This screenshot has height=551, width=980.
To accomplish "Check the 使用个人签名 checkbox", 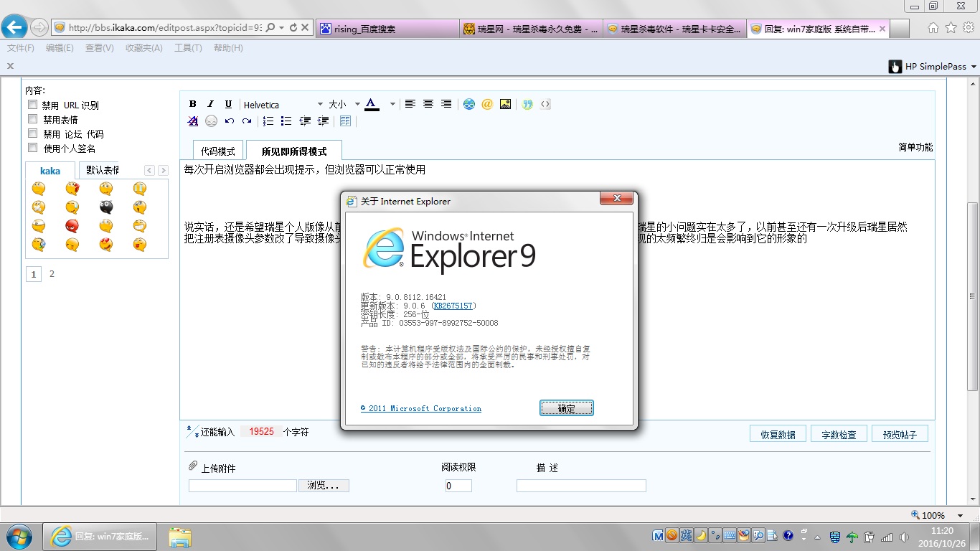I will (32, 148).
